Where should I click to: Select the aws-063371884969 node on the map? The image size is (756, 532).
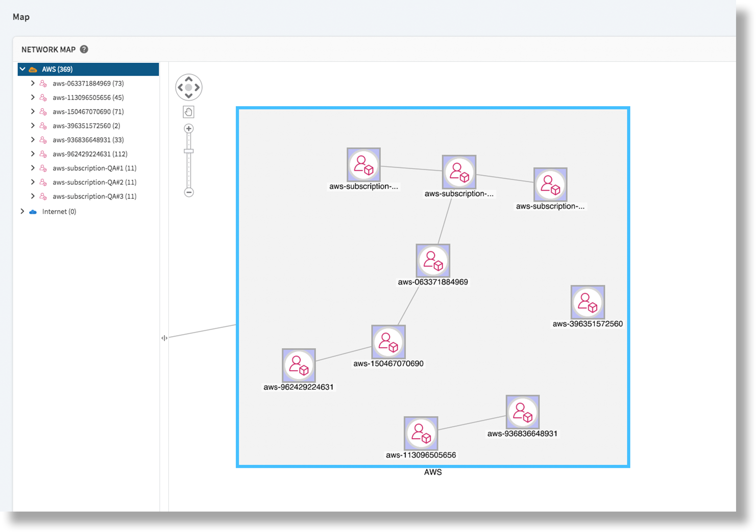[433, 261]
